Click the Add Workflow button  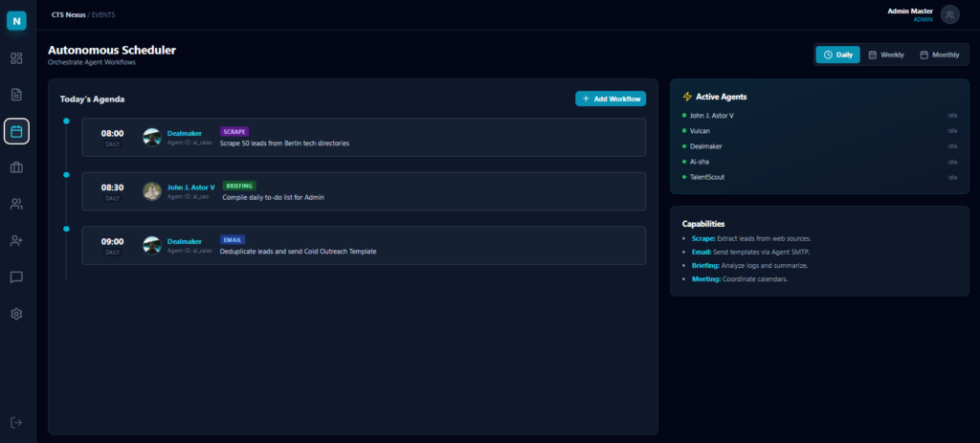point(611,99)
